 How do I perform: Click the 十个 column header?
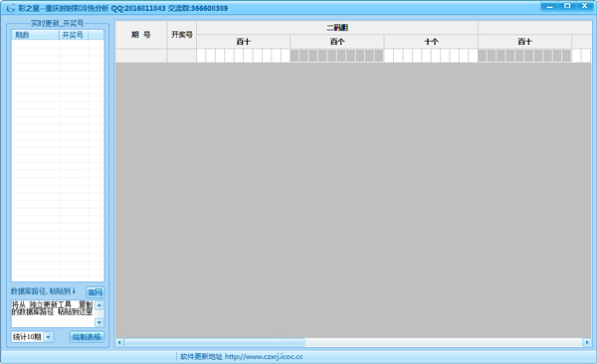coord(431,42)
